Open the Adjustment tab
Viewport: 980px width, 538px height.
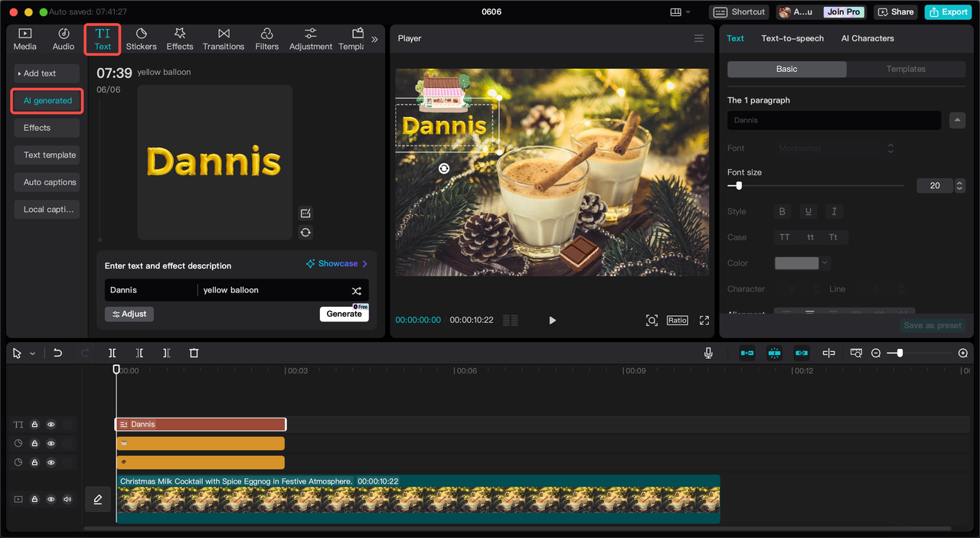point(311,39)
